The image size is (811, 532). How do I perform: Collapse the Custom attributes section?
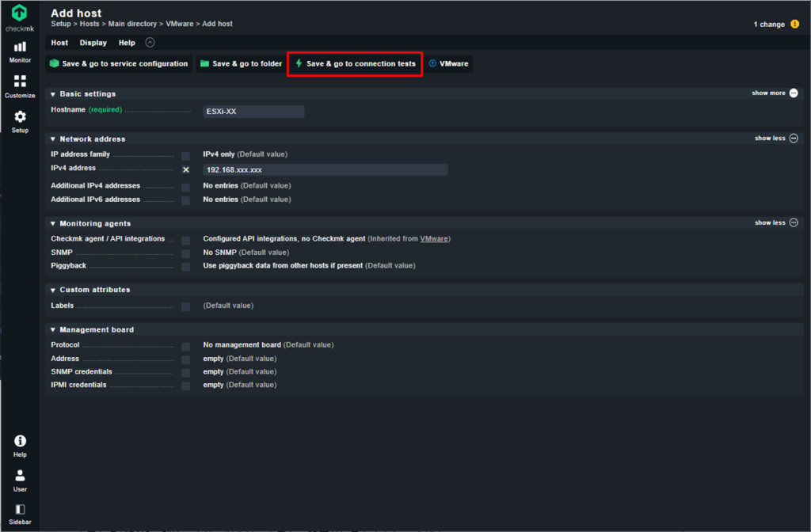[x=53, y=290]
